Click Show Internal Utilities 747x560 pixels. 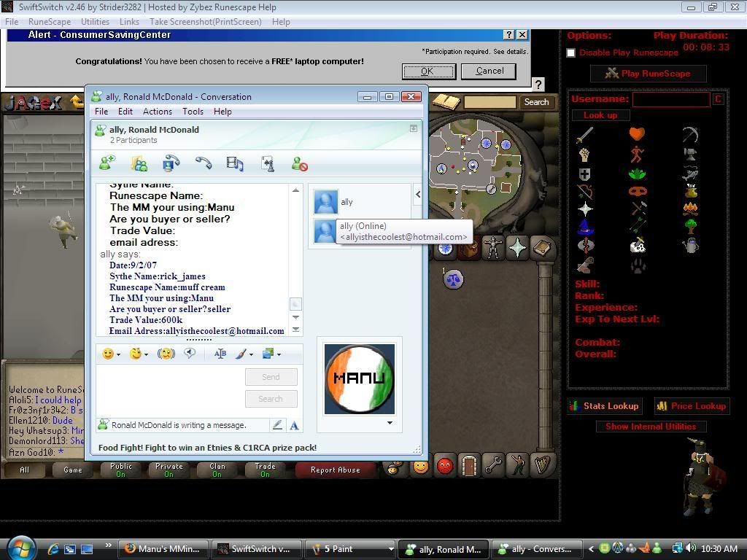(651, 427)
